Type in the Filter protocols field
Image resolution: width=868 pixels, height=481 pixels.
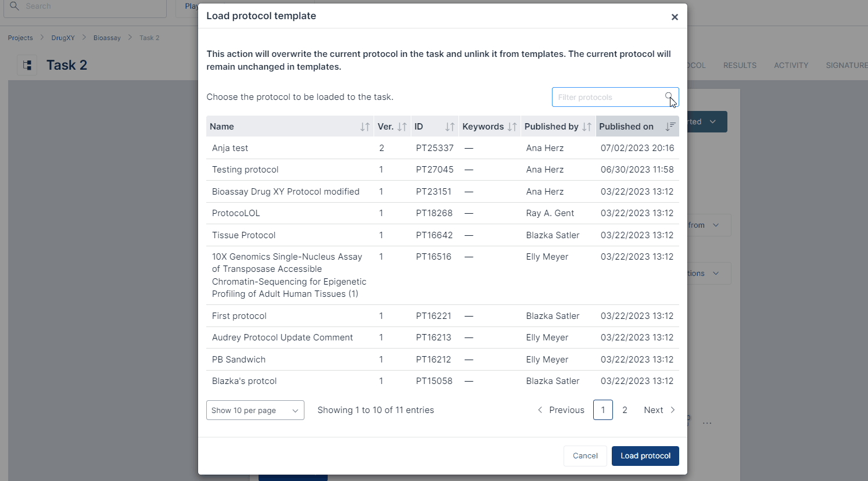pyautogui.click(x=607, y=98)
